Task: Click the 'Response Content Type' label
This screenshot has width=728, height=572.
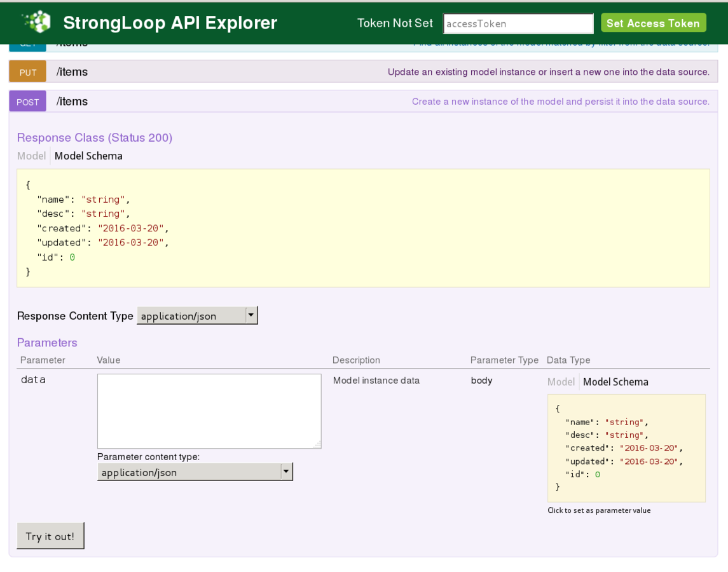Action: click(x=75, y=316)
